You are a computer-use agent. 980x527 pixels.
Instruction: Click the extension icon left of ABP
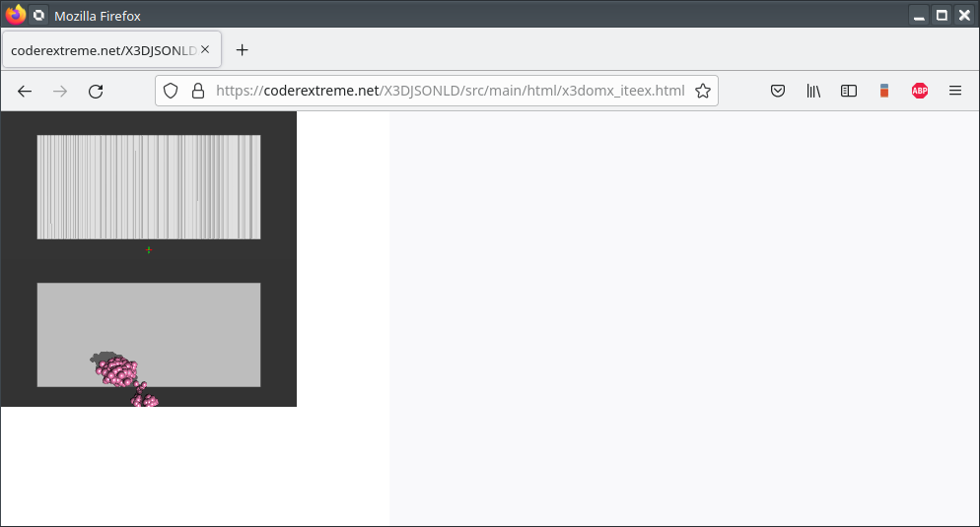coord(884,91)
